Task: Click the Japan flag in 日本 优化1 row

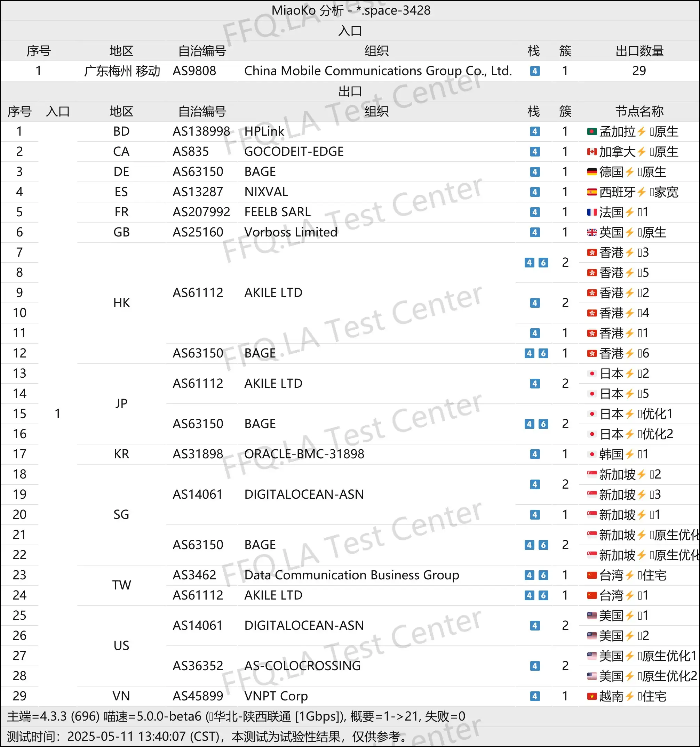Action: click(x=592, y=414)
